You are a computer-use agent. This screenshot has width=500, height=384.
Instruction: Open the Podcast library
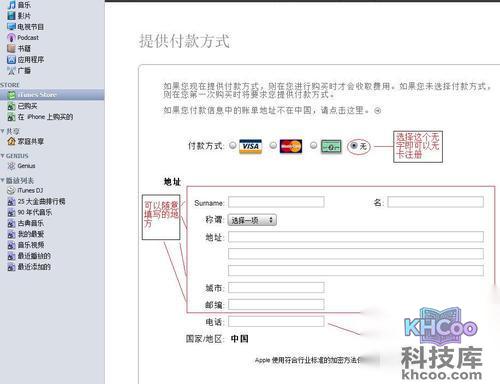[x=23, y=38]
